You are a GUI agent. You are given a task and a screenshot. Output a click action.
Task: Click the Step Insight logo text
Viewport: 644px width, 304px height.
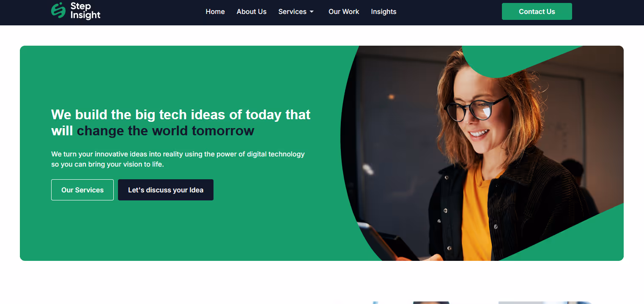point(85,11)
